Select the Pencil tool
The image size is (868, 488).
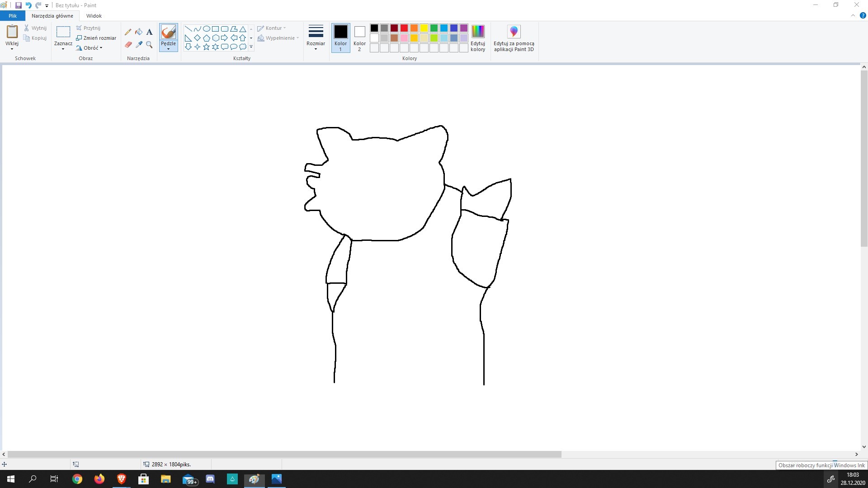pyautogui.click(x=128, y=32)
